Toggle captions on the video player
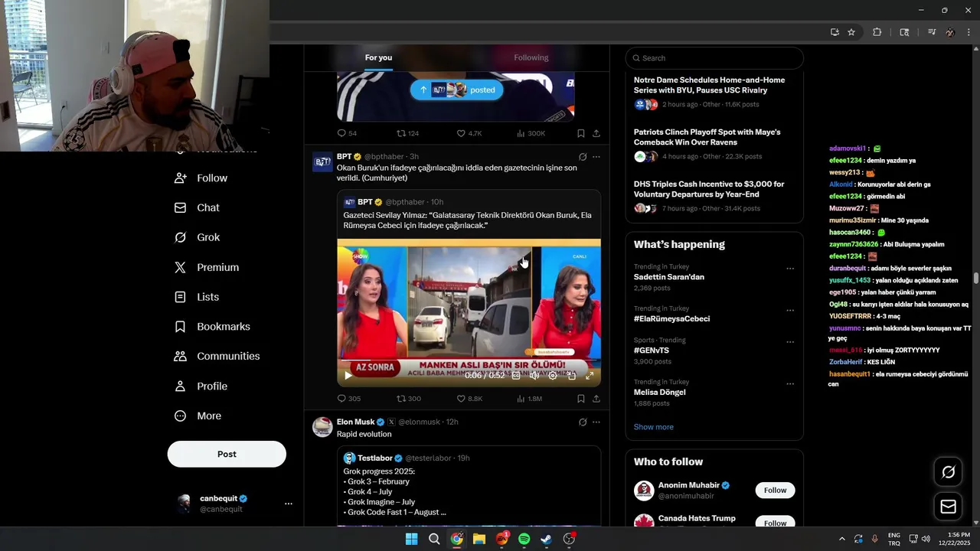This screenshot has width=980, height=551. pos(516,376)
